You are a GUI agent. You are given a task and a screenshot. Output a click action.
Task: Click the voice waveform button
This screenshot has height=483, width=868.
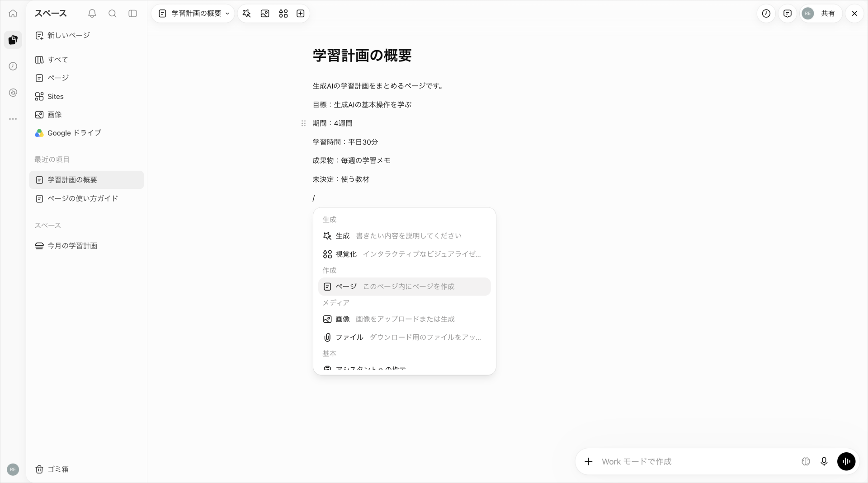846,461
